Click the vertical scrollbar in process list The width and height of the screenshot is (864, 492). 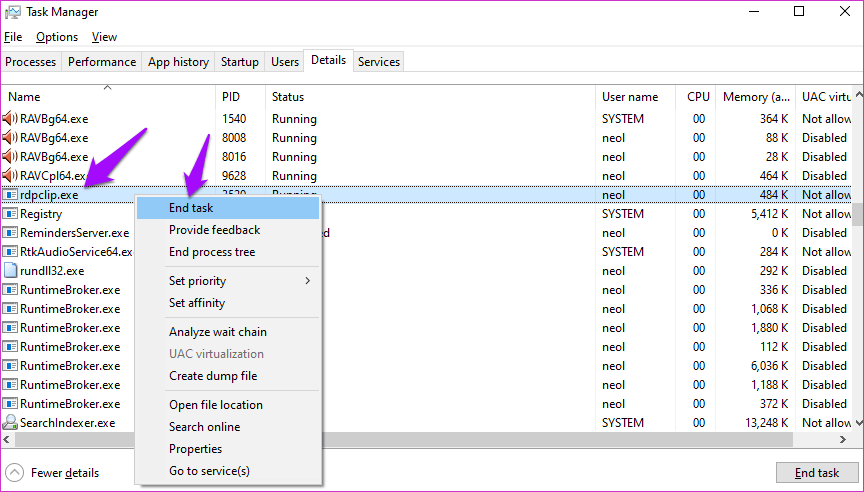pos(858,215)
